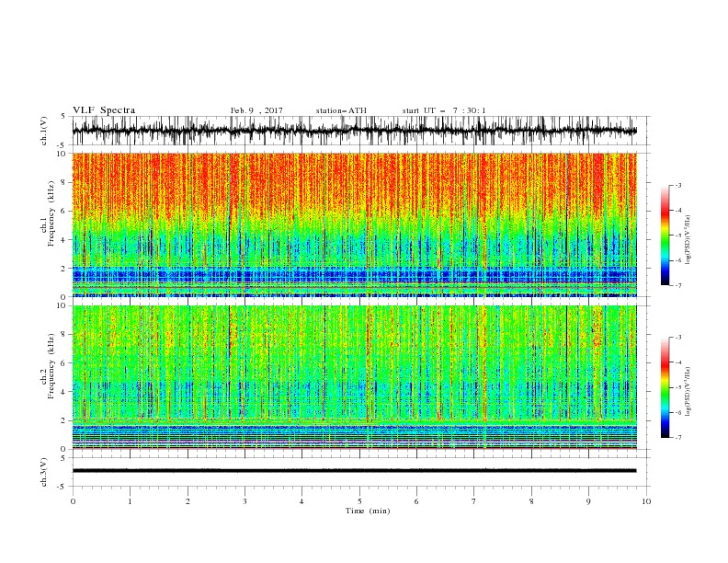Screen dimensions: 728x563
Task: Click the lower PSD color scale bar
Action: tap(665, 387)
